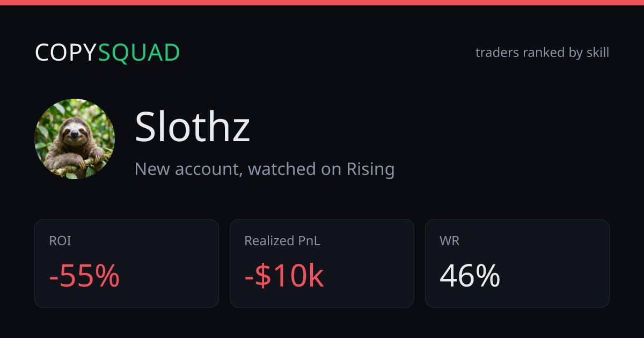Open the WR stat card
The image size is (644, 338).
(517, 263)
